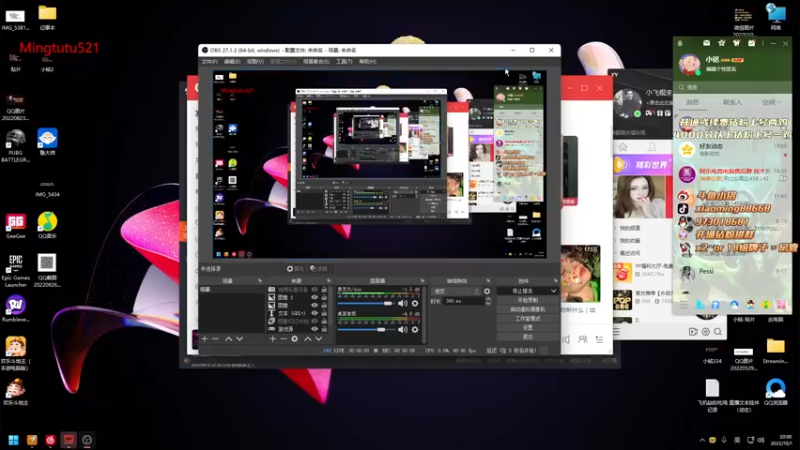Viewport: 800px width, 450px height.
Task: Move scene down in Scenes panel
Action: pos(239,339)
